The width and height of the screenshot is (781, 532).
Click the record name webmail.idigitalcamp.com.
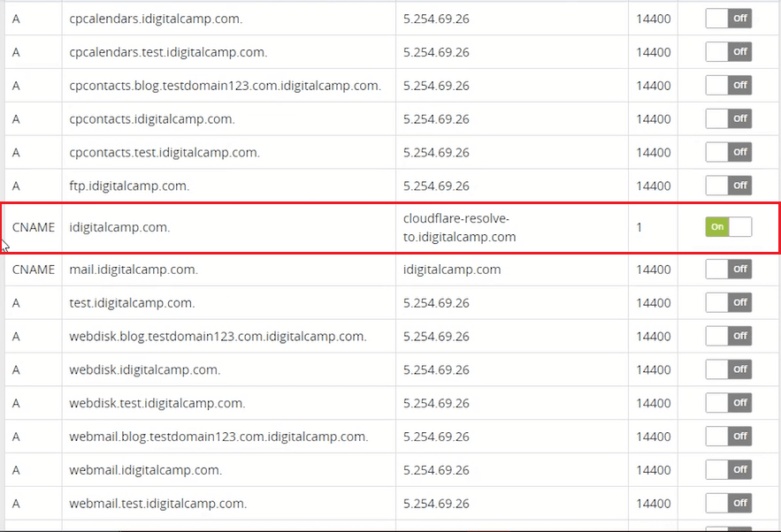[x=146, y=470]
